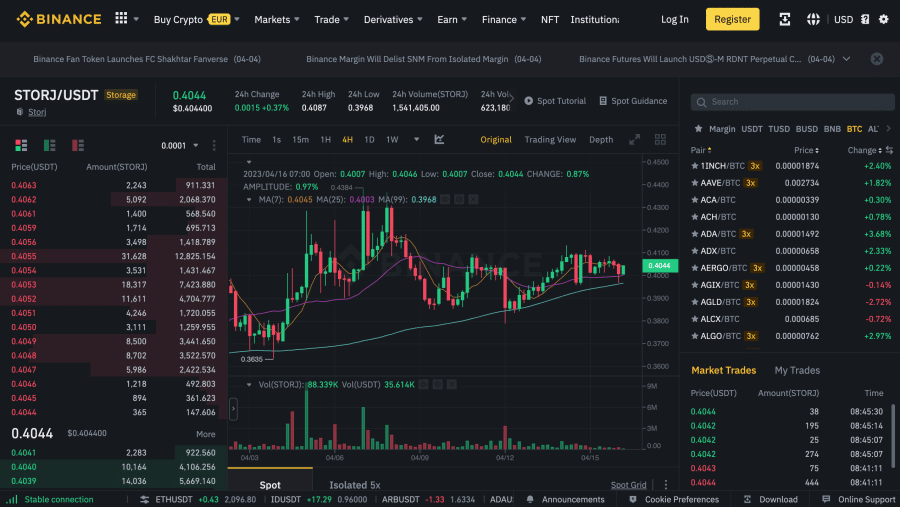Sort pairs list by Pair name

(701, 150)
